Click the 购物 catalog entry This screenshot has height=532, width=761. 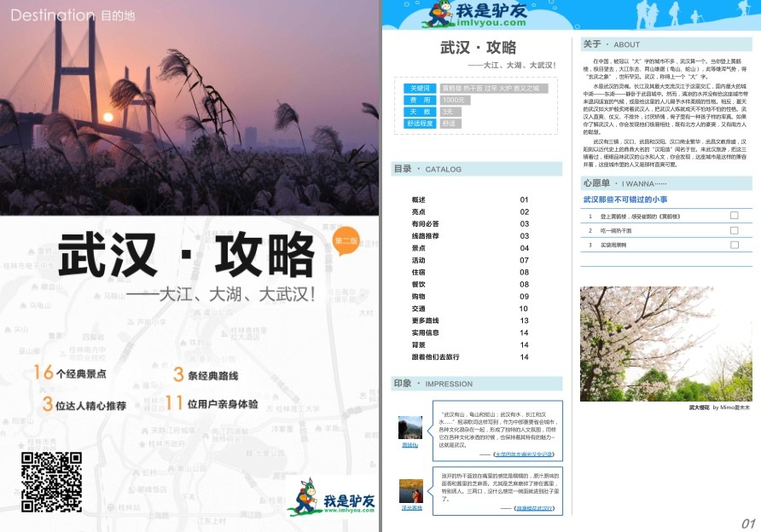pos(418,297)
